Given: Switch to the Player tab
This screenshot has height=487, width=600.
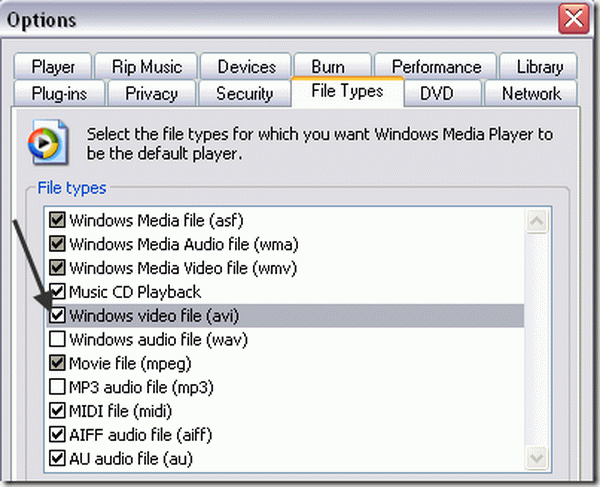Looking at the screenshot, I should [x=53, y=67].
